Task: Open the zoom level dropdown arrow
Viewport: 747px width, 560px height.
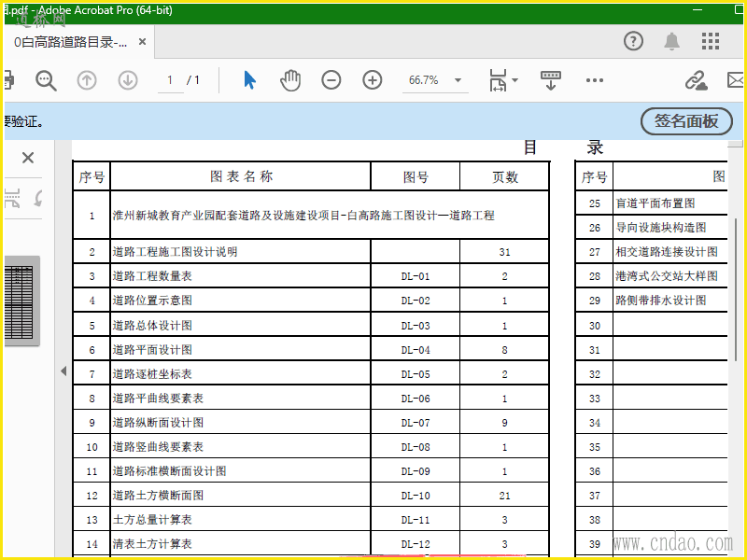Action: click(458, 80)
